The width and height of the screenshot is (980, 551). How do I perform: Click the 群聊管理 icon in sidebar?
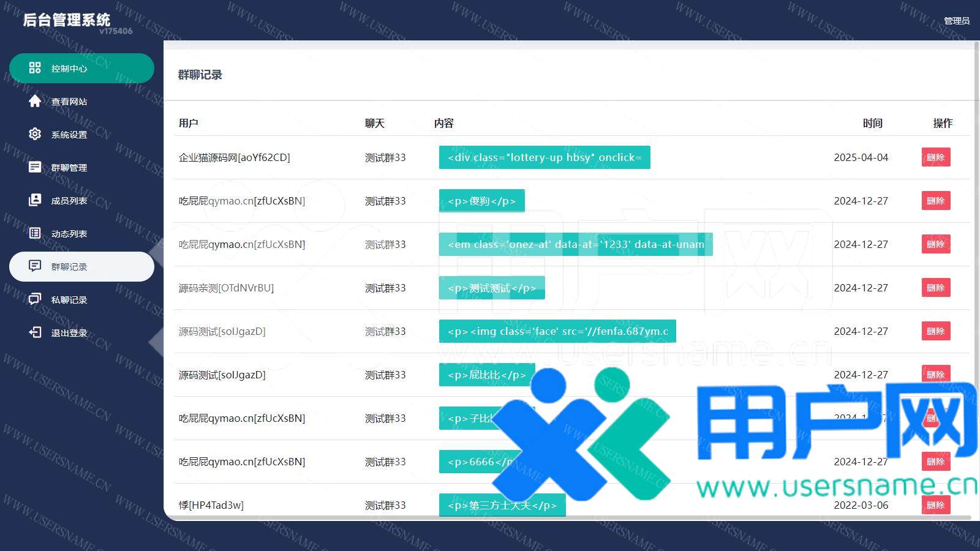[35, 167]
